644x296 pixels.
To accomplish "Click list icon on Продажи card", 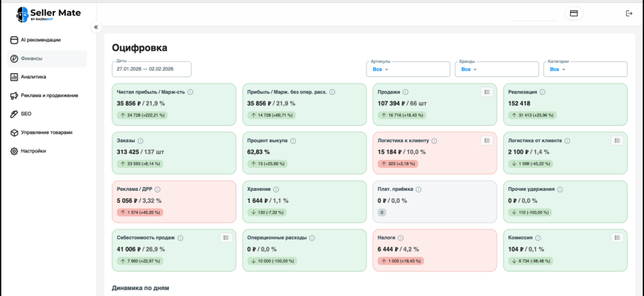I will coord(486,92).
